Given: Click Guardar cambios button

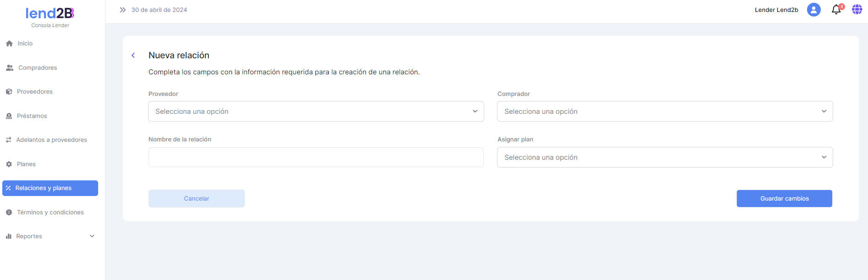Looking at the screenshot, I should point(784,199).
